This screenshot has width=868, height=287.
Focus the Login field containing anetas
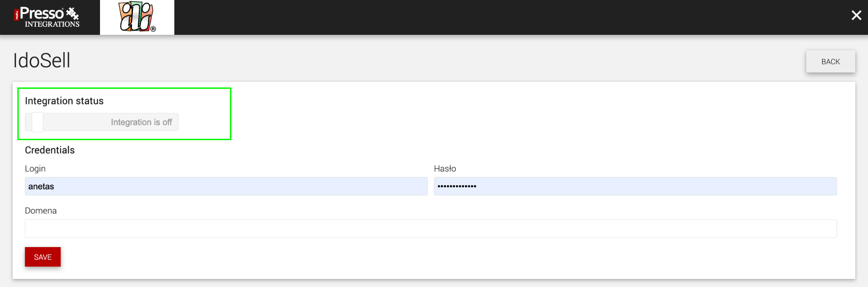click(226, 186)
